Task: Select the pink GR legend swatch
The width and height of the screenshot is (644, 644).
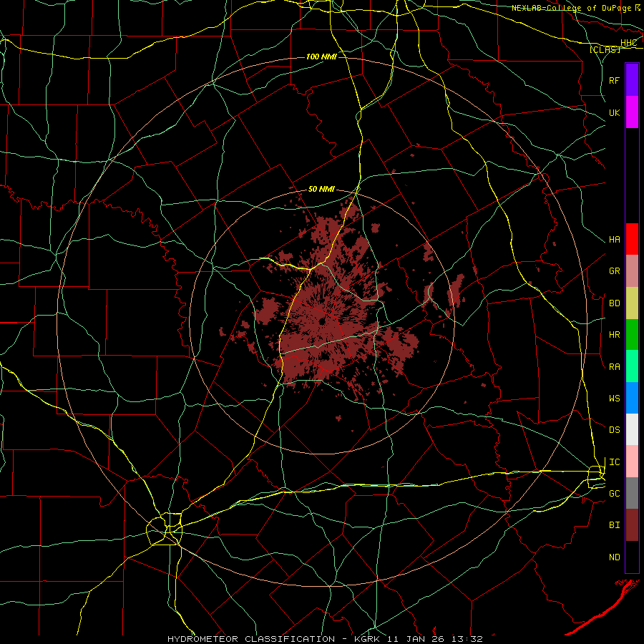Action: [x=632, y=271]
